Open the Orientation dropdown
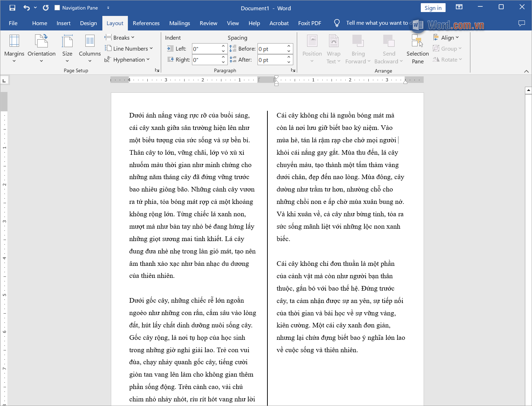This screenshot has width=532, height=406. click(41, 49)
